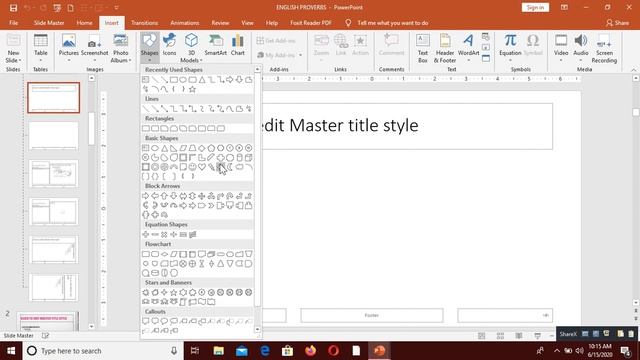This screenshot has width=640, height=360.
Task: Switch to Reading View in status bar
Action: tap(519, 336)
